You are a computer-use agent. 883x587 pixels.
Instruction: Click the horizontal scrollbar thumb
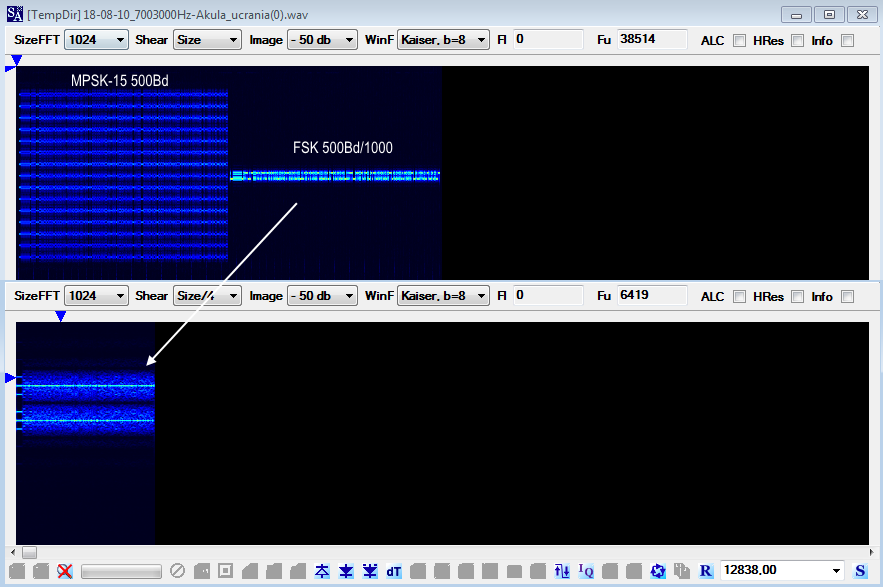pyautogui.click(x=29, y=553)
